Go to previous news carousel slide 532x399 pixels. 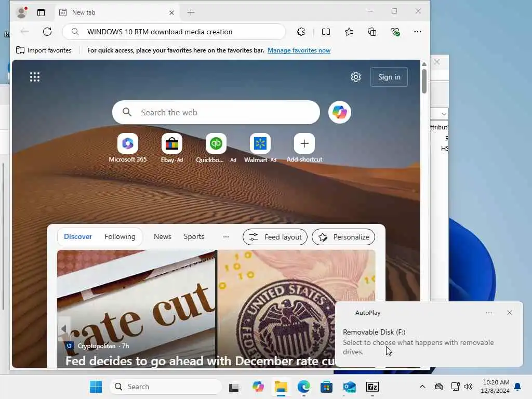point(64,328)
